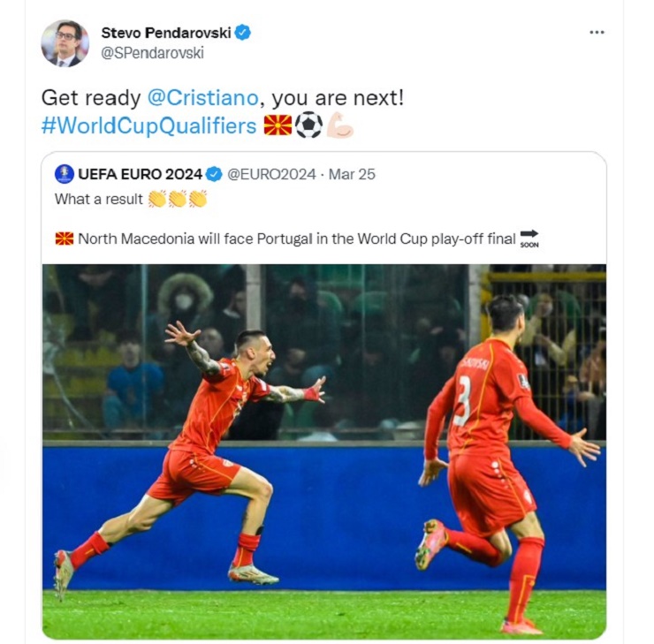Open the @Cristiano mention link
The image size is (654, 644).
202,98
